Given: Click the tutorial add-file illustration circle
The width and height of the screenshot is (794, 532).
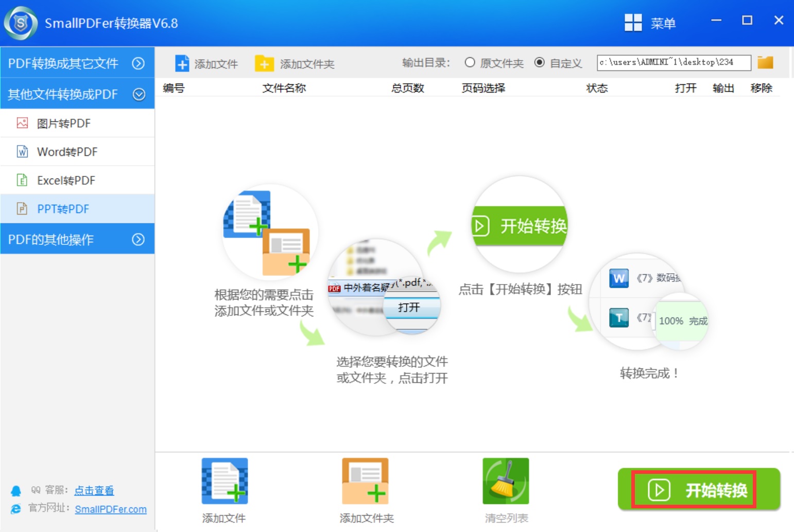Looking at the screenshot, I should [x=270, y=232].
